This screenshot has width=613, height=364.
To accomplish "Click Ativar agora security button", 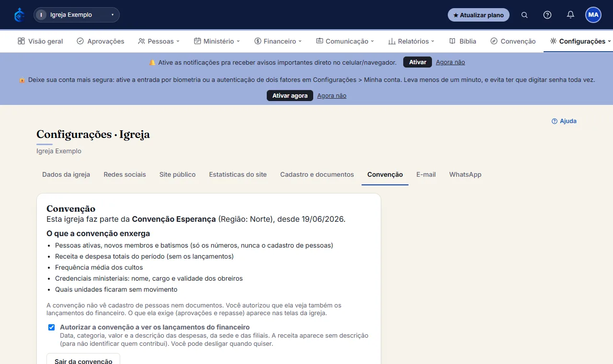I will coord(290,96).
